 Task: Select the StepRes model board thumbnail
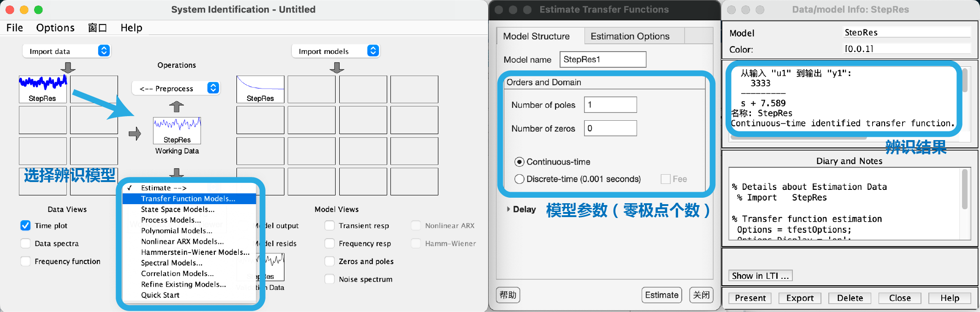[260, 89]
